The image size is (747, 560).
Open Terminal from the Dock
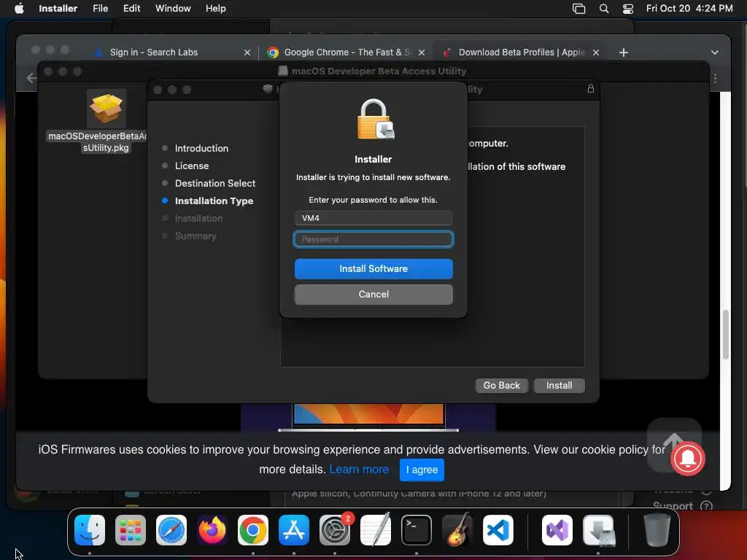[x=417, y=530]
